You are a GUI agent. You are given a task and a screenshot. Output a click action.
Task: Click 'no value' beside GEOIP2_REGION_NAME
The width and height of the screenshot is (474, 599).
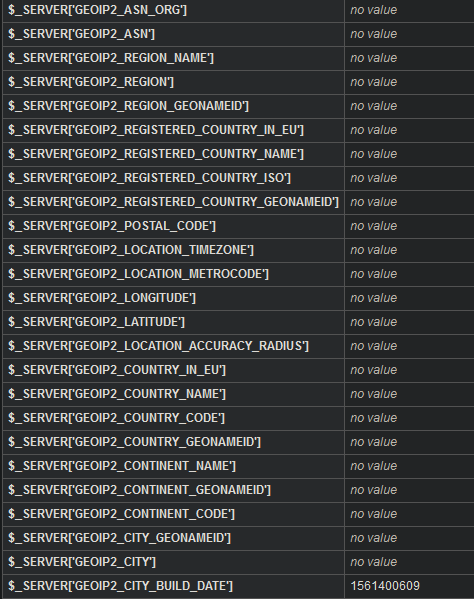tap(374, 58)
